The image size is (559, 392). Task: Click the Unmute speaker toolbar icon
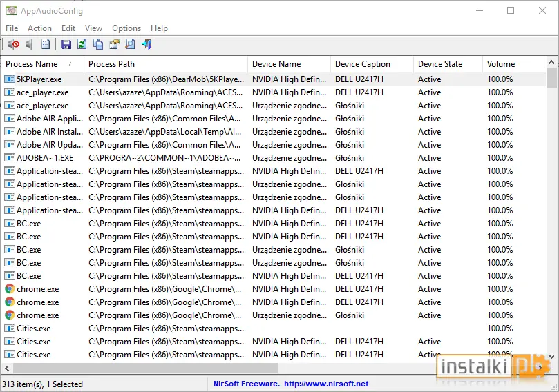[30, 44]
